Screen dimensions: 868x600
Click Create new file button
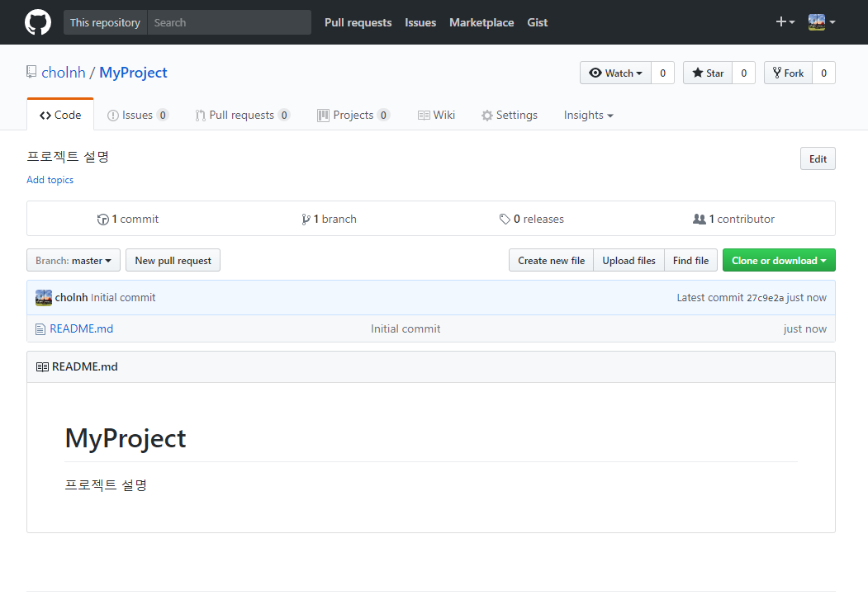pos(552,261)
